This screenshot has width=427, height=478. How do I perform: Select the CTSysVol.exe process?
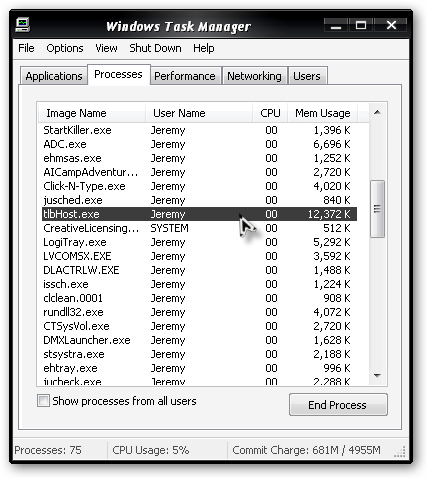pyautogui.click(x=199, y=326)
